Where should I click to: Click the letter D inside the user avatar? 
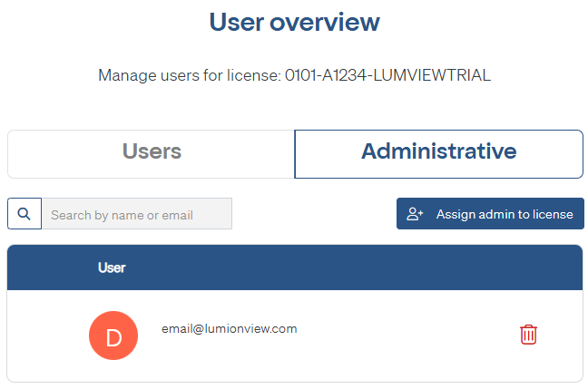[113, 337]
